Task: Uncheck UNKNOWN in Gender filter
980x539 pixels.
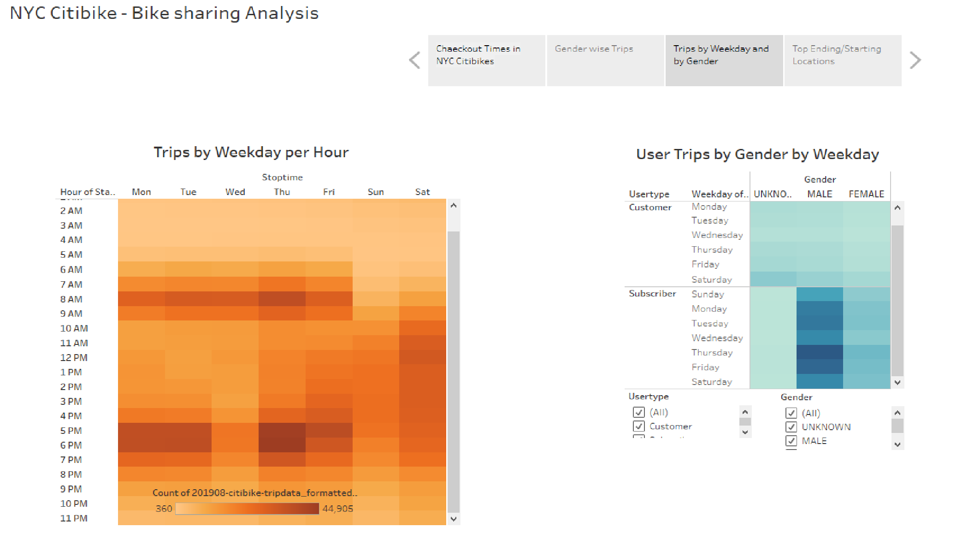Action: pyautogui.click(x=791, y=427)
